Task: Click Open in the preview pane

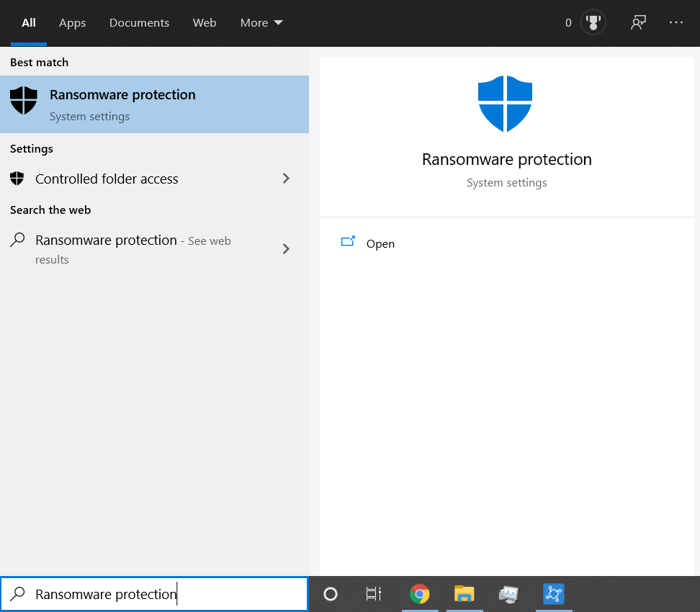Action: [380, 244]
